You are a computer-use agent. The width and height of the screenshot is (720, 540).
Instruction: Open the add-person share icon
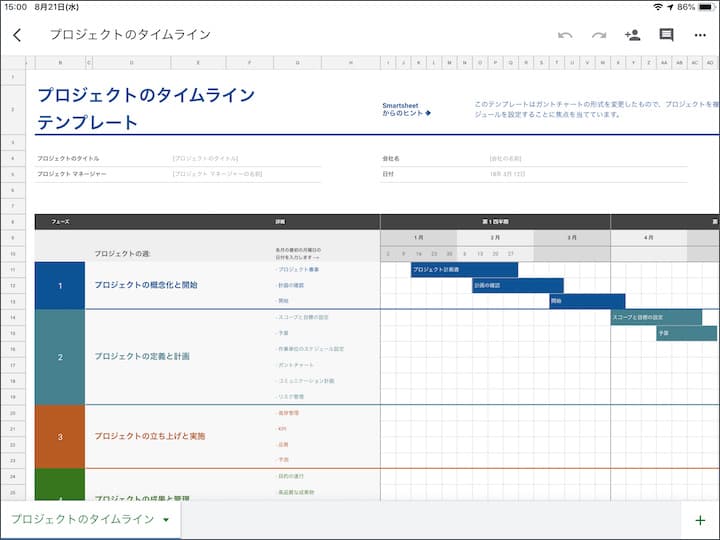(x=632, y=35)
